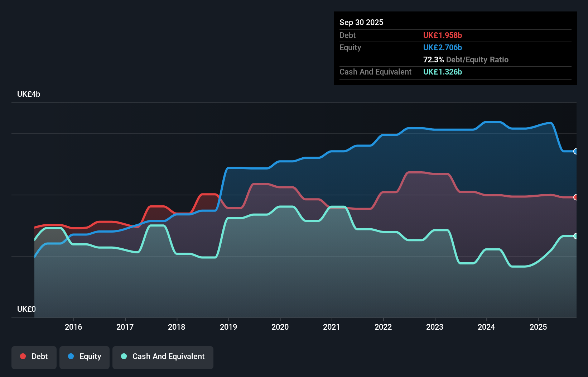Click the UK£2.706b Equity value link
The height and width of the screenshot is (377, 588).
coord(443,47)
